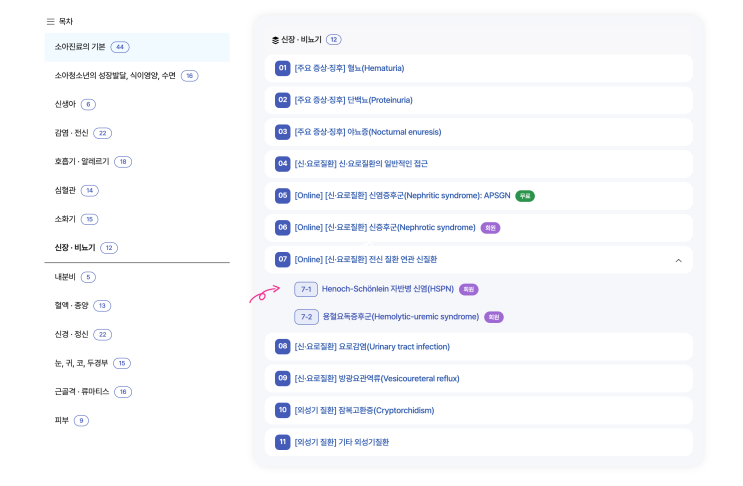The width and height of the screenshot is (743, 486).
Task: Open lesson 05 신염증후군 APSGN
Action: [x=479, y=196]
